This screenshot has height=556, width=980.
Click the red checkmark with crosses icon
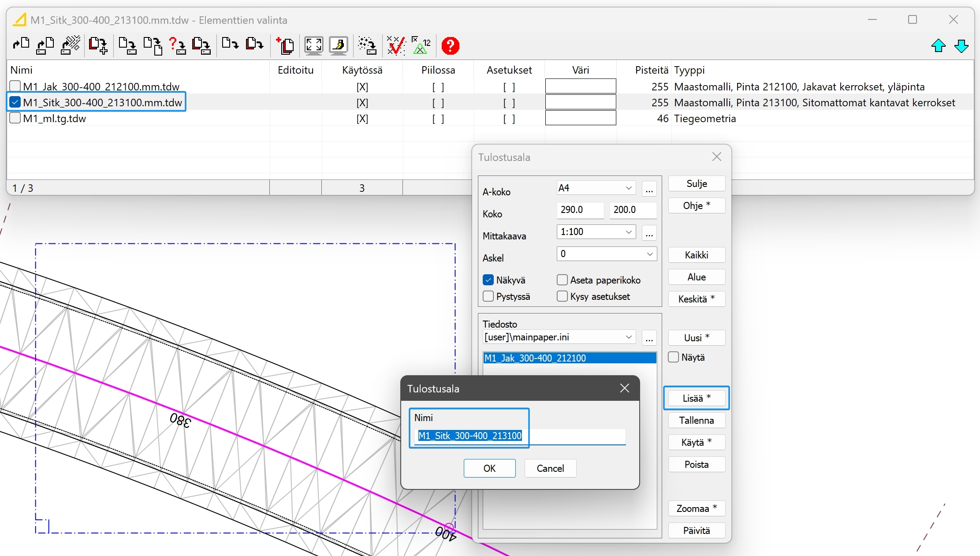click(x=395, y=45)
